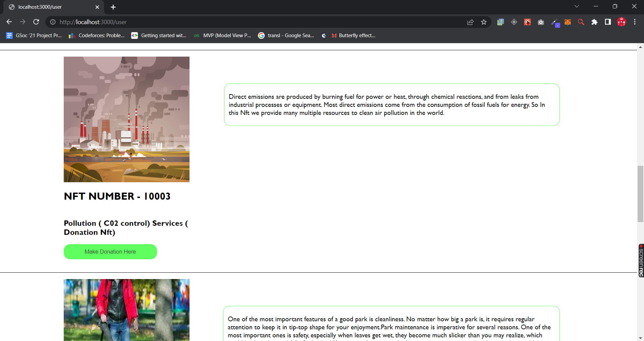Click the red magnifier extension icon
644x341 pixels.
(581, 22)
